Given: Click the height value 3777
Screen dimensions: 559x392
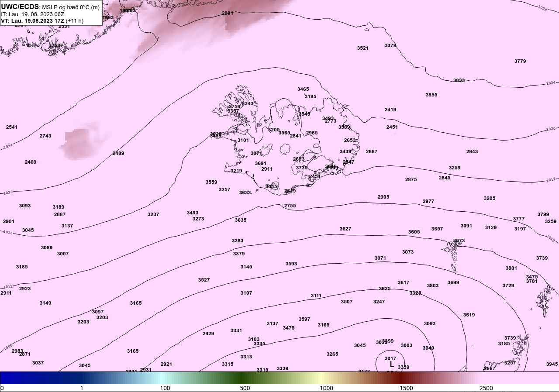Looking at the screenshot, I should click(x=519, y=219).
